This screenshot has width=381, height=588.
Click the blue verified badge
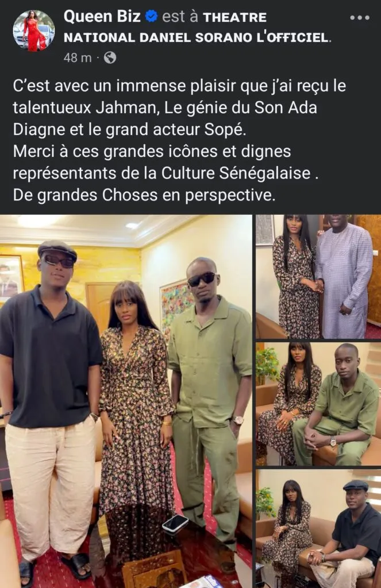tap(151, 17)
